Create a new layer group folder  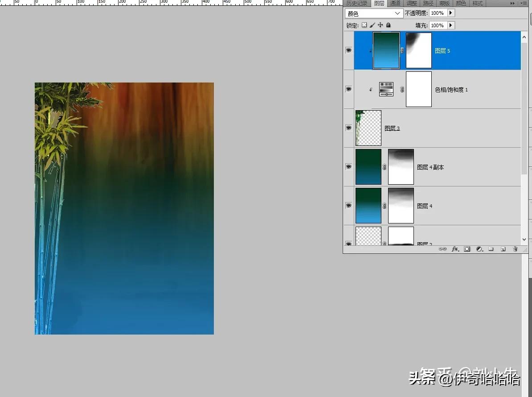(491, 249)
